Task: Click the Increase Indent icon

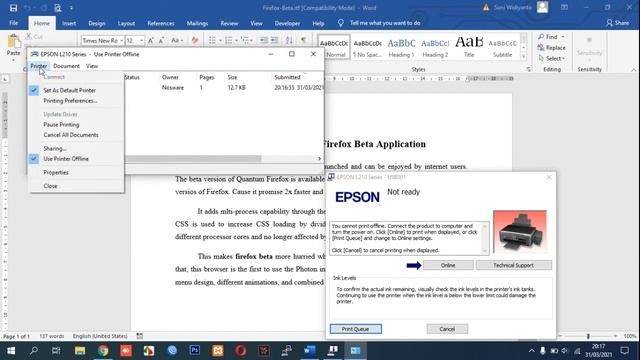Action: 274,40
